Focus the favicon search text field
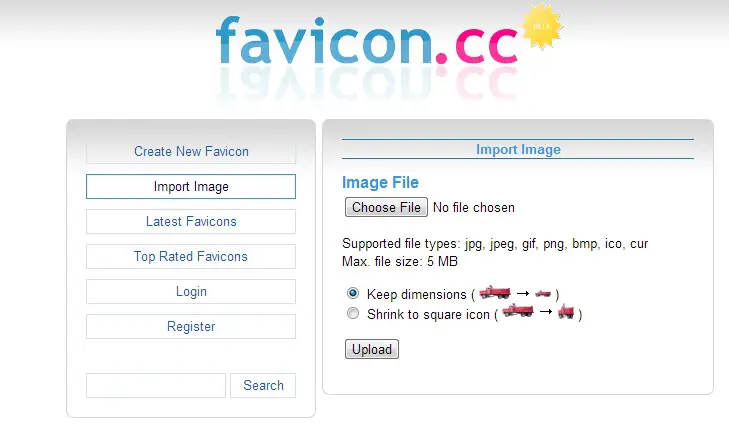 (x=156, y=385)
